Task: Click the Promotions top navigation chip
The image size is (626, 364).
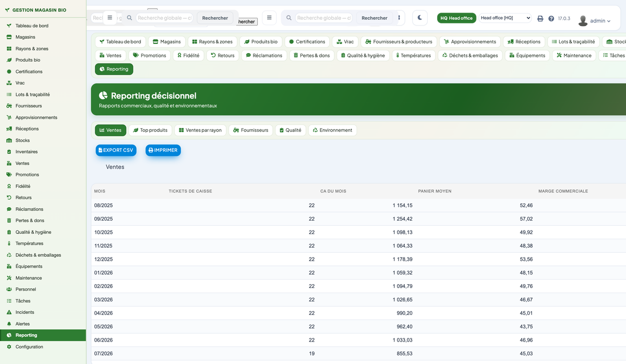Action: [x=150, y=55]
